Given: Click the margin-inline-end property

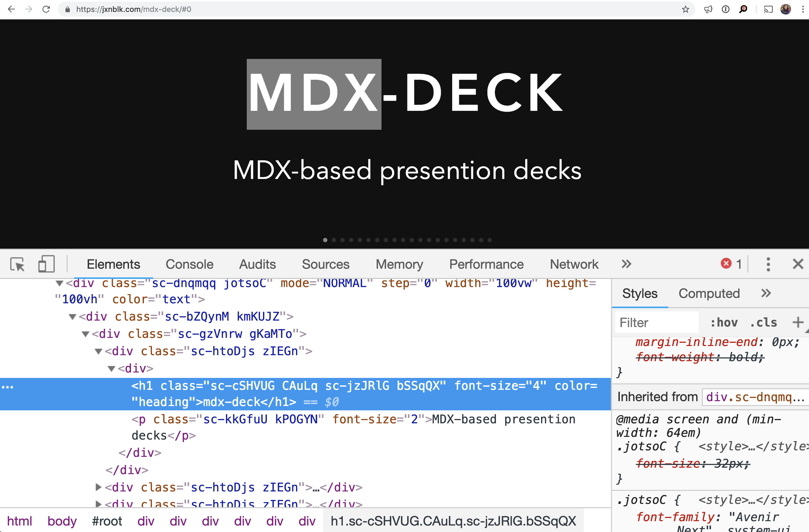Looking at the screenshot, I should coord(696,342).
